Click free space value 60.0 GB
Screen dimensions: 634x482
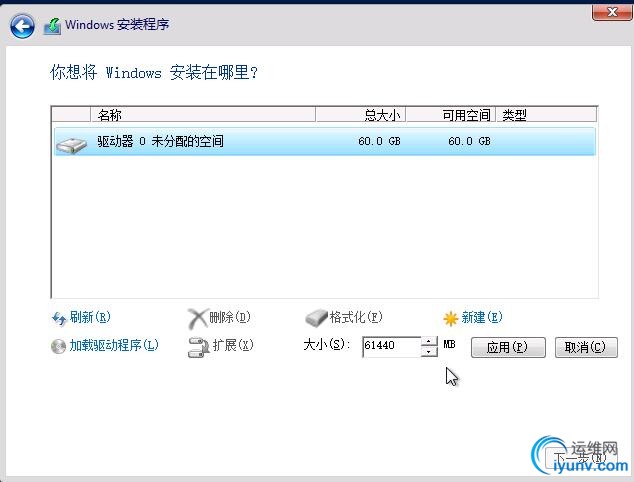click(469, 142)
